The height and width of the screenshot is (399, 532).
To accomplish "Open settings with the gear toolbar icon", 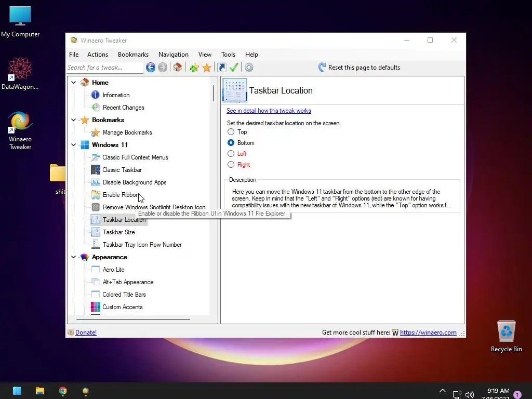I will [249, 68].
